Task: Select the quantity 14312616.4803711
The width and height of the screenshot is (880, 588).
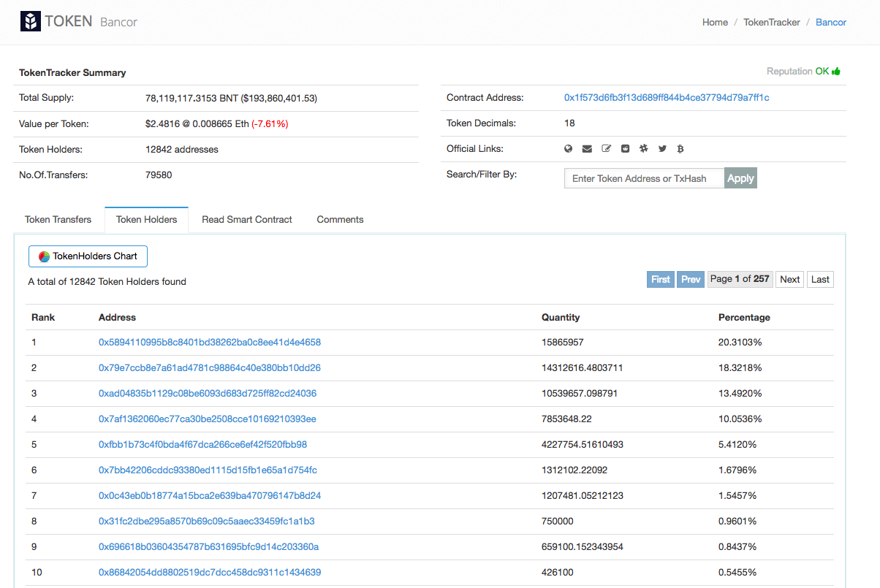Action: (x=583, y=367)
